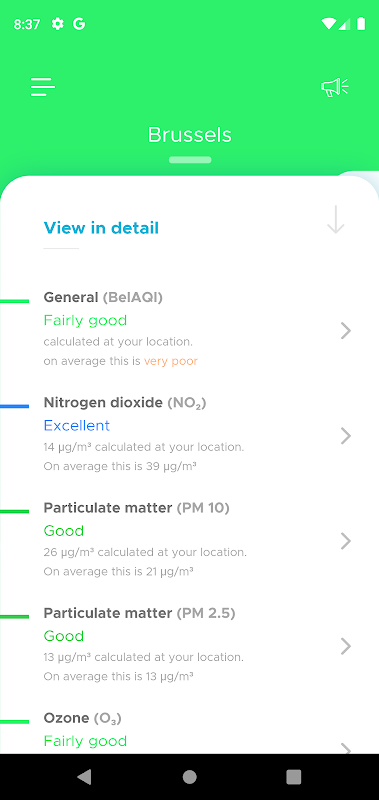This screenshot has width=379, height=800.
Task: Open settings gear in status bar
Action: point(58,24)
